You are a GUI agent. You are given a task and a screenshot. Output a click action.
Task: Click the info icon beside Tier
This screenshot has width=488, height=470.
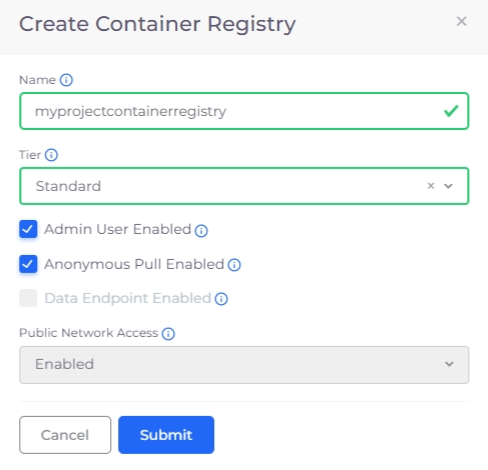click(51, 155)
